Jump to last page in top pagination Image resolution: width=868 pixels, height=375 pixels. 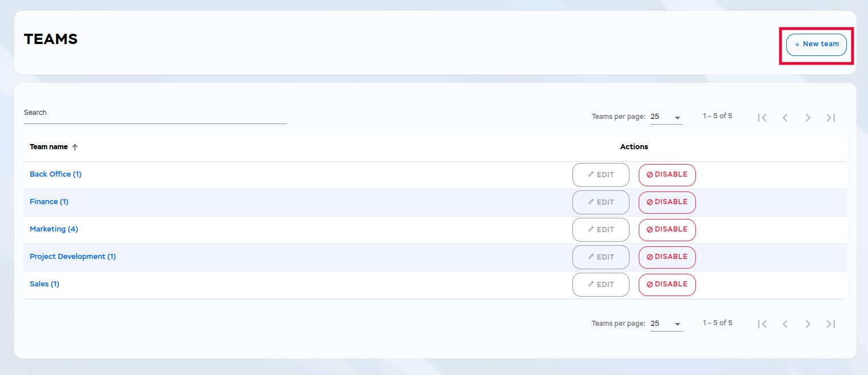[x=831, y=118]
